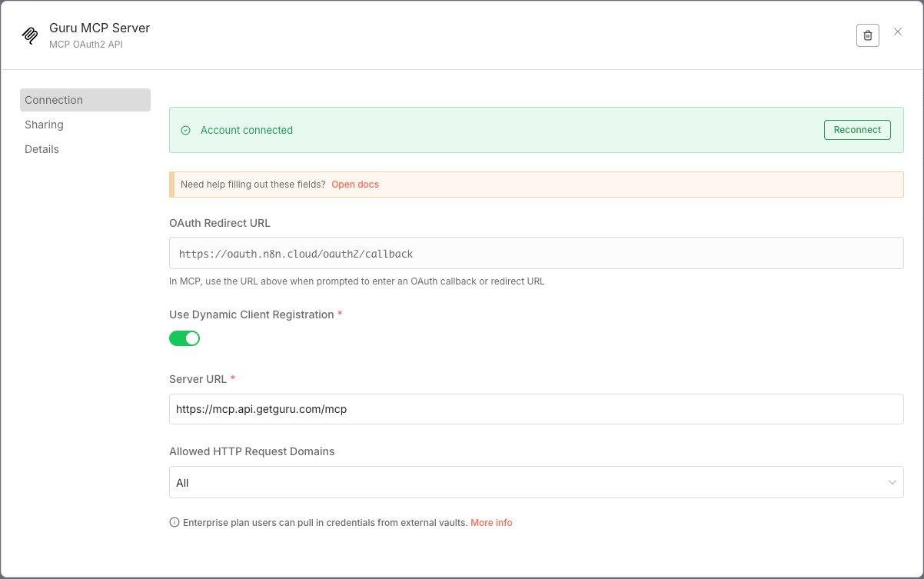
Task: Click the Account connected status text
Action: [247, 131]
